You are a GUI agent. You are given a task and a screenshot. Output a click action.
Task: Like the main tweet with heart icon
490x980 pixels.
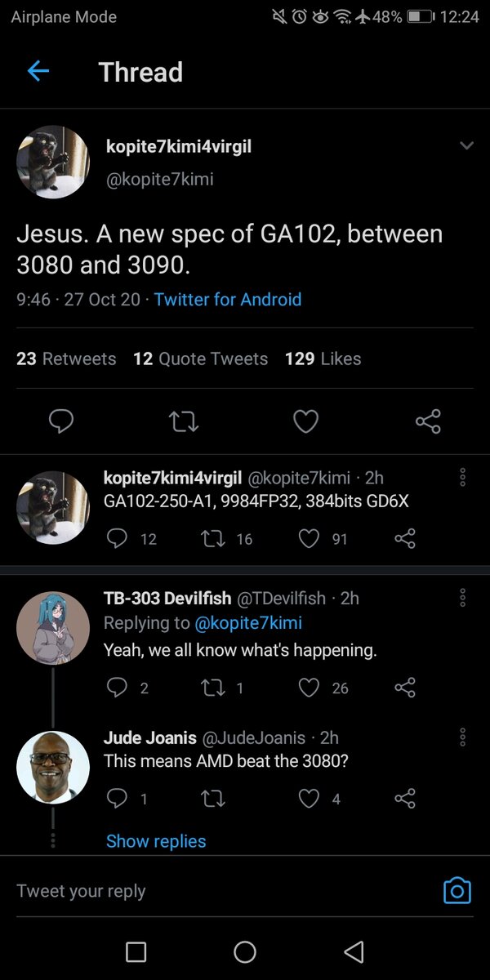[305, 421]
